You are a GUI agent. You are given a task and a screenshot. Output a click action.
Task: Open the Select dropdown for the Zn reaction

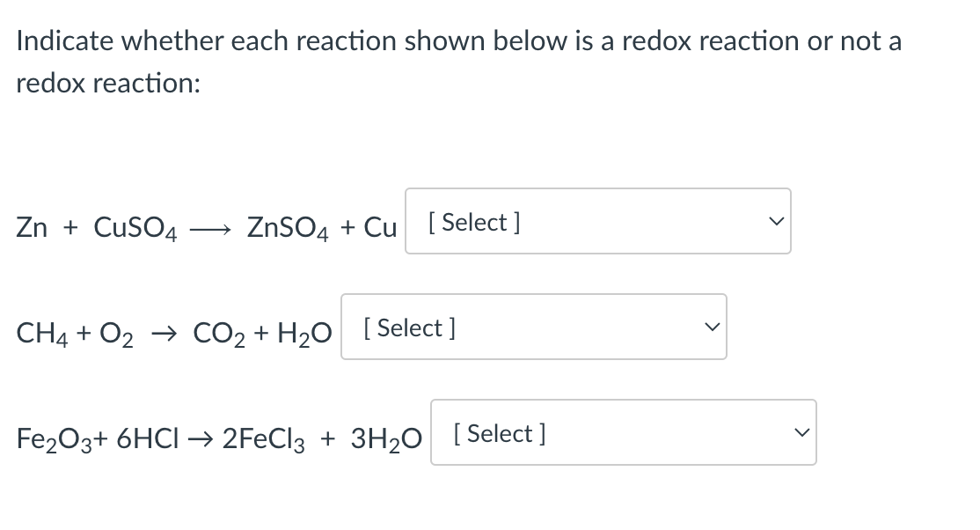coord(597,221)
